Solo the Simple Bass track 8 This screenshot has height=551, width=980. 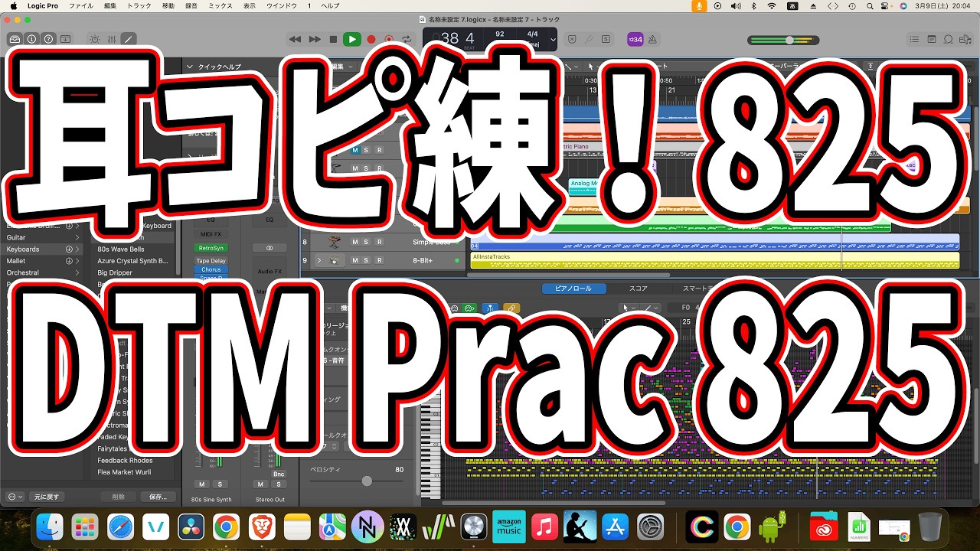366,242
